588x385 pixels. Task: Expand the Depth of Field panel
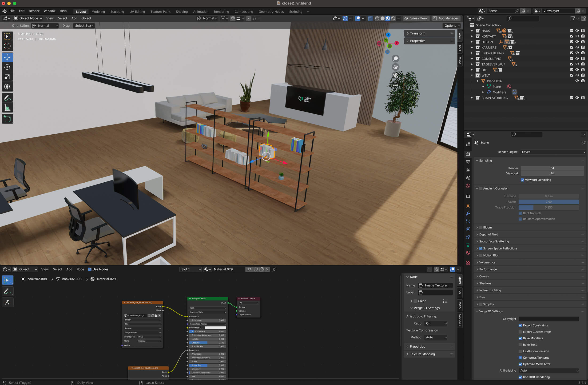click(x=489, y=234)
